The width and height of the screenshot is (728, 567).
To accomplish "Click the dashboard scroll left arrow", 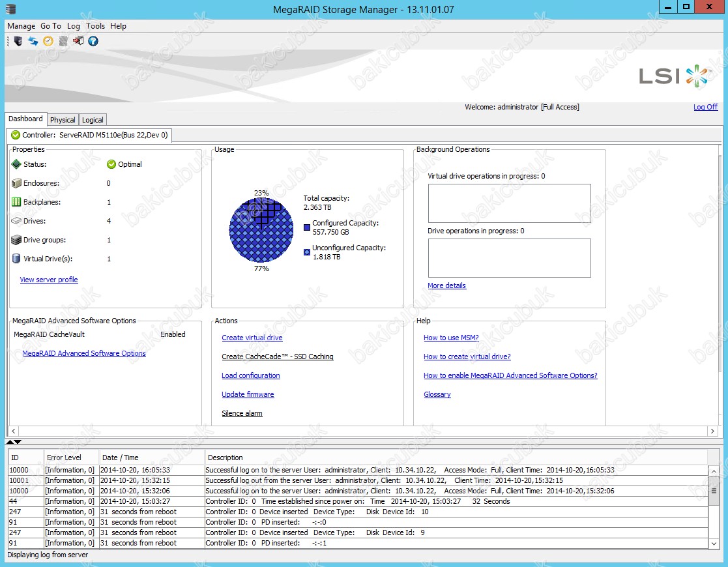I will (x=14, y=431).
